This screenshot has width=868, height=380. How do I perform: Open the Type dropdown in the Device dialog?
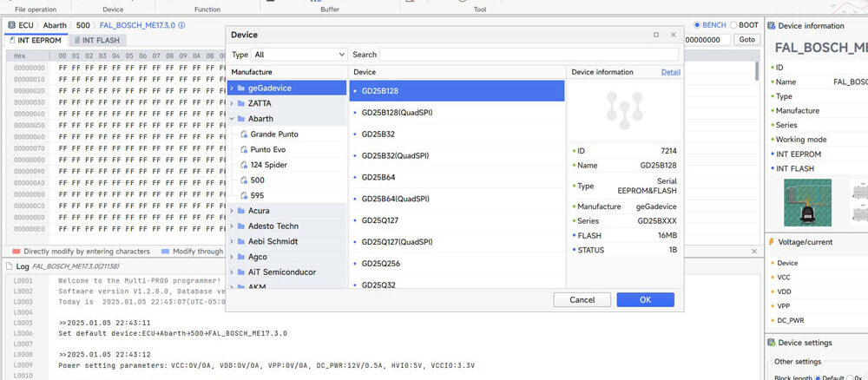(x=299, y=55)
